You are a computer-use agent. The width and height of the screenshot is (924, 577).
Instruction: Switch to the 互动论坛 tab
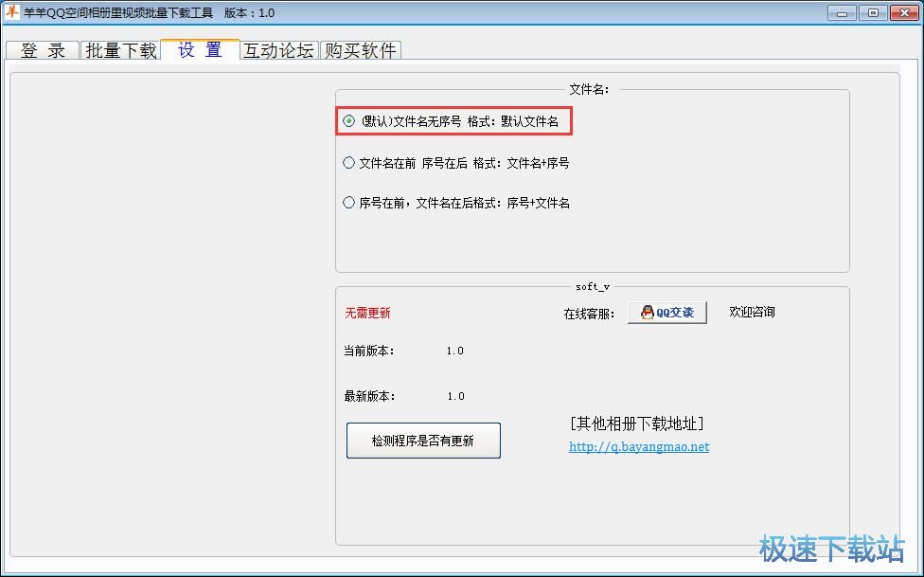point(278,50)
